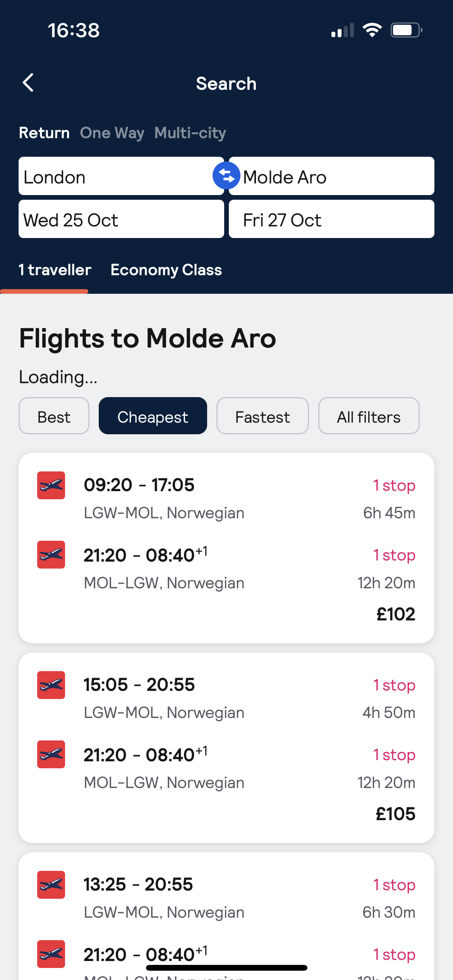Select the Best sorting option
The image size is (453, 980).
54,416
